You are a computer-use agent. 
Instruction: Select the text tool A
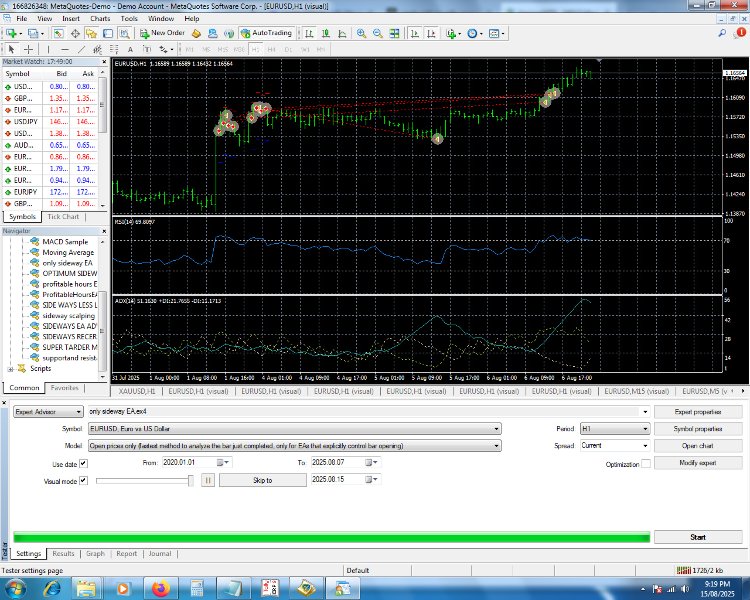tap(130, 49)
